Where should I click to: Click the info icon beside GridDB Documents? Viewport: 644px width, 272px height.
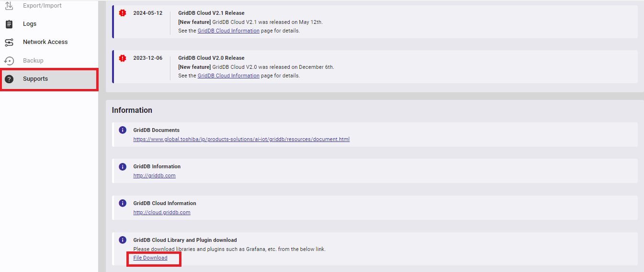tap(123, 130)
